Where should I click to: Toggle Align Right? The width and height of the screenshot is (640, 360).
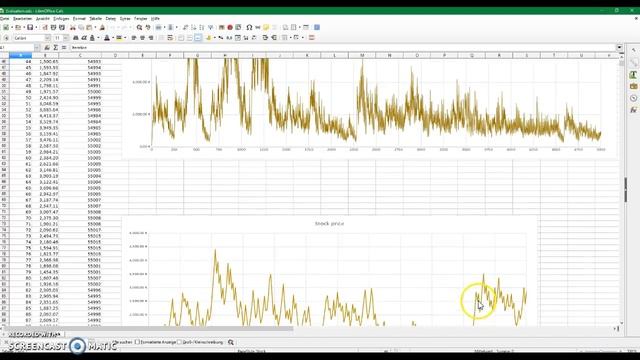(151, 38)
